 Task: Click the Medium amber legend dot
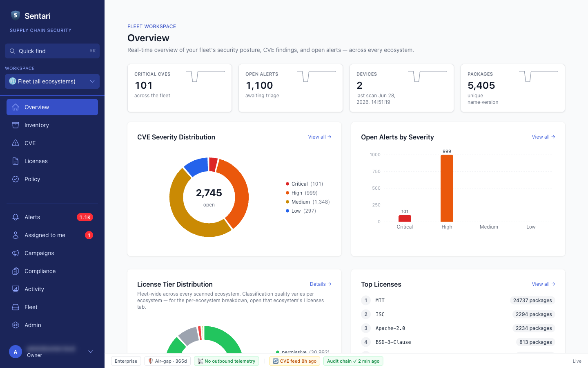(x=287, y=202)
